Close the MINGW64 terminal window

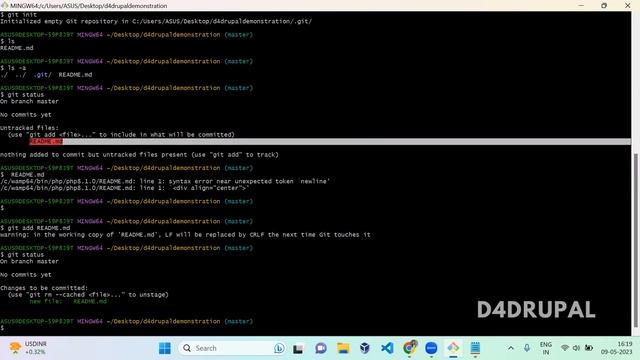[x=628, y=5]
